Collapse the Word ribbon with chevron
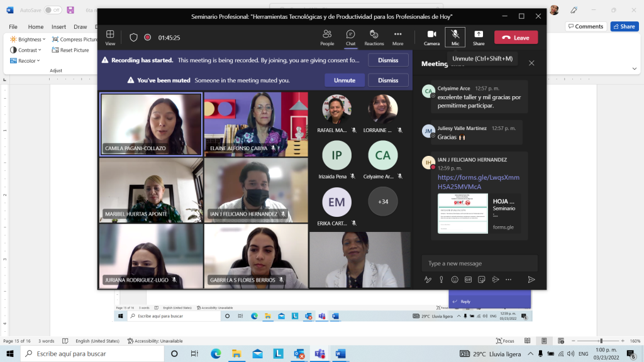The height and width of the screenshot is (362, 644). point(635,69)
